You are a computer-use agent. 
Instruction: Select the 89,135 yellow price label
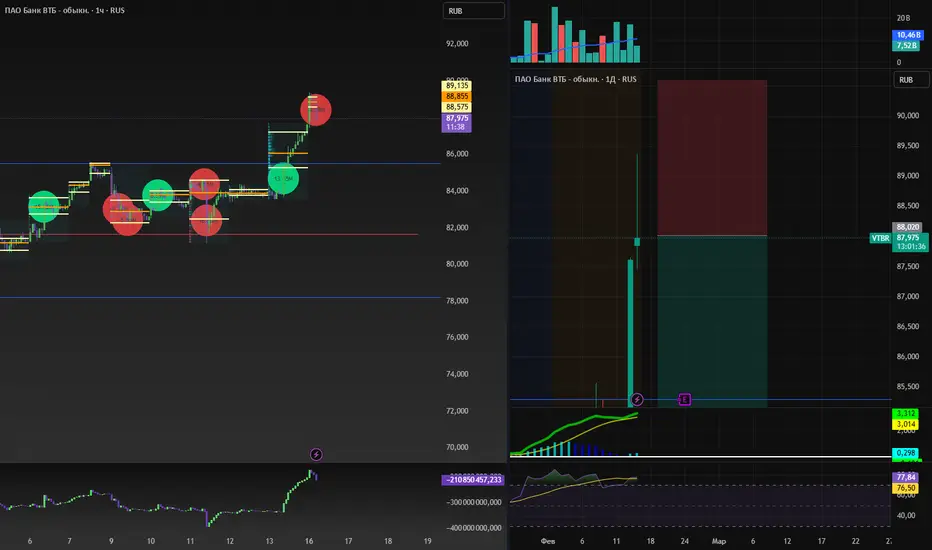pyautogui.click(x=456, y=86)
